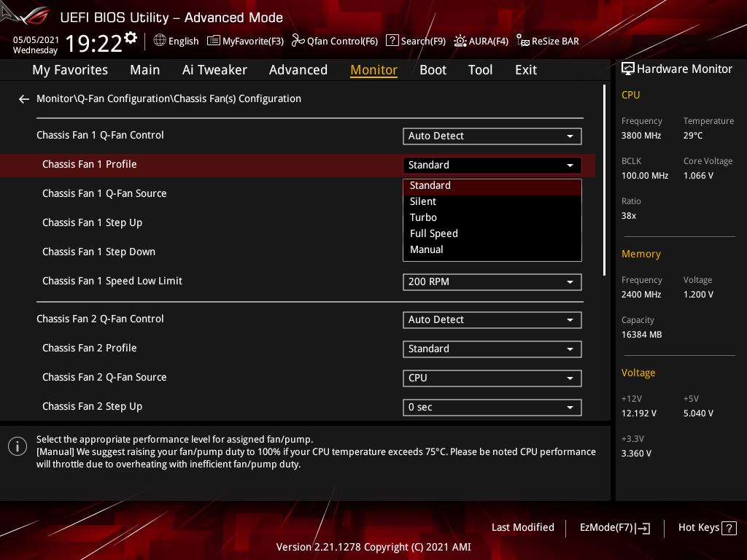The image size is (747, 560).
Task: Open Qfan Control(F6) text label
Action: click(x=343, y=42)
